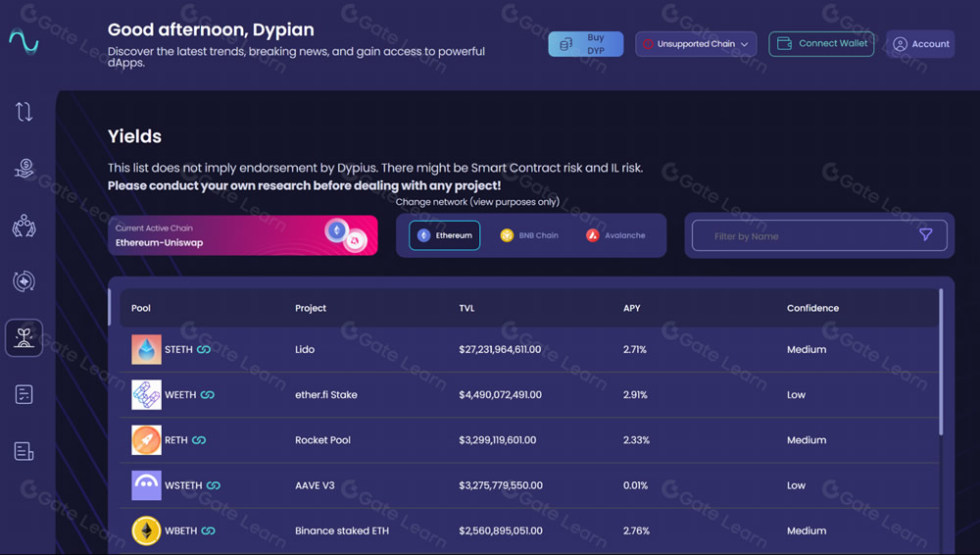Sort by APY column header

631,308
